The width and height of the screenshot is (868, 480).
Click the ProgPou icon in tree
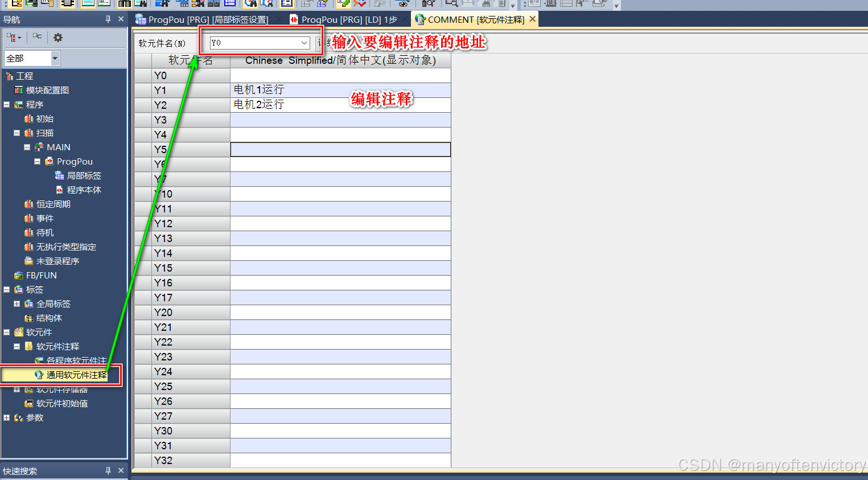(x=50, y=161)
